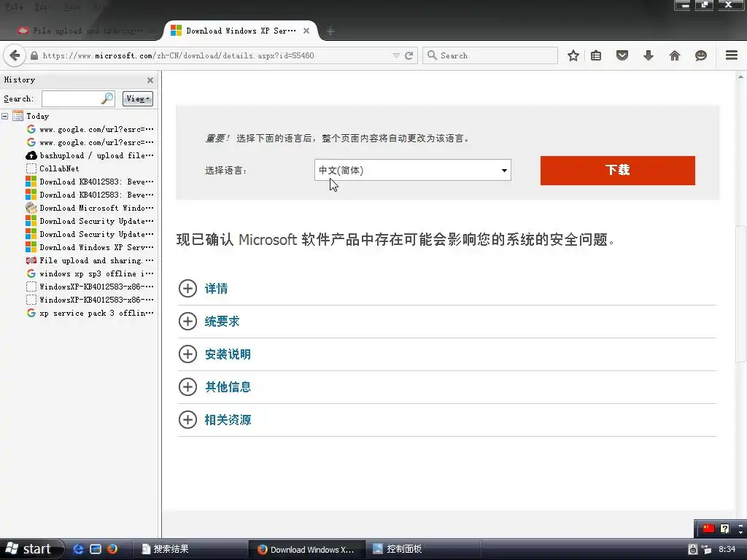Launch Firefox from quick launch

[x=112, y=549]
